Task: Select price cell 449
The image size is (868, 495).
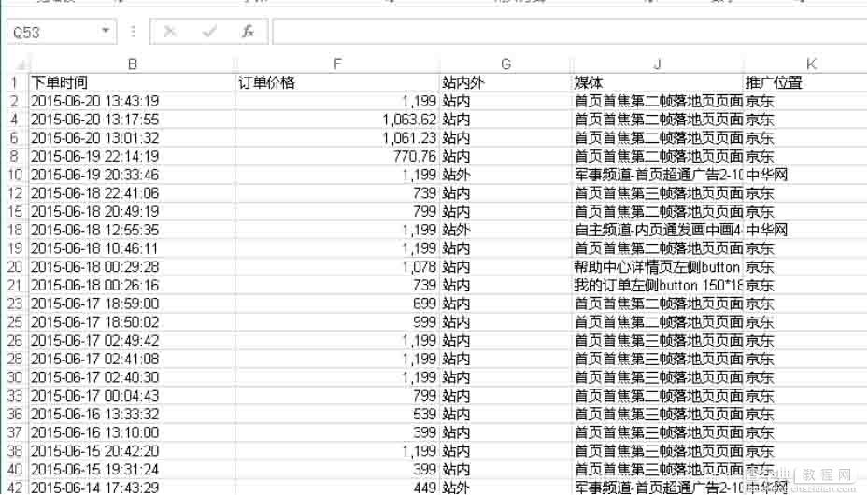Action: tap(337, 488)
